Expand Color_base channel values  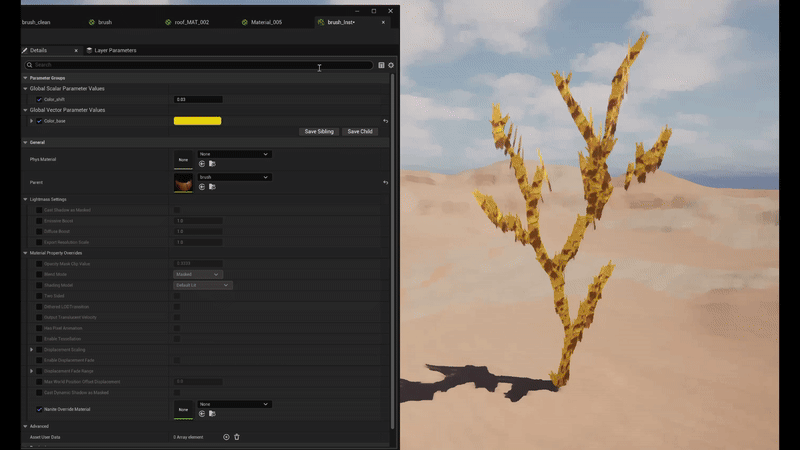pyautogui.click(x=32, y=121)
